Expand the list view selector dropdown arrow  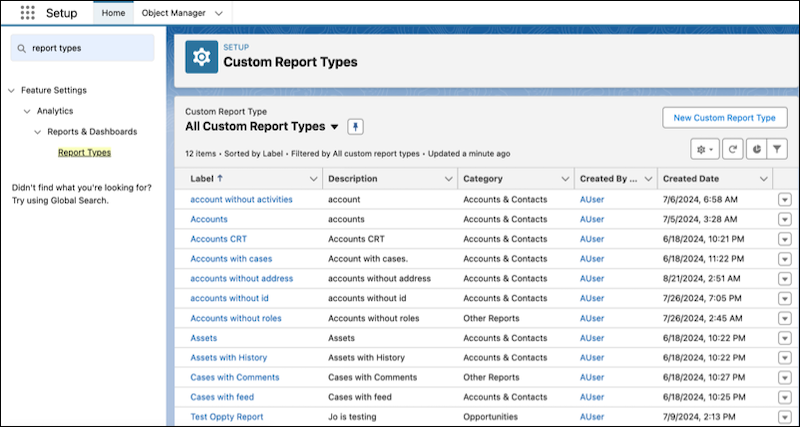pos(335,127)
